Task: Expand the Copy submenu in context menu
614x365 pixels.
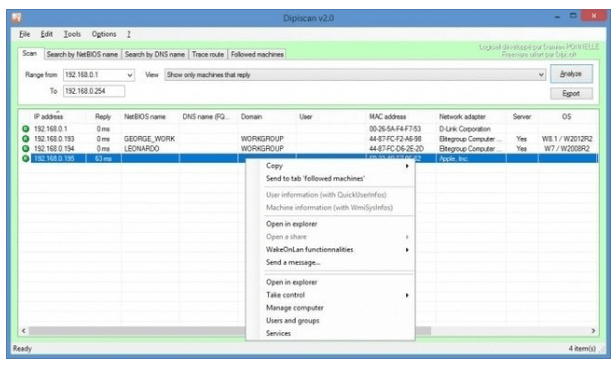Action: tap(337, 166)
